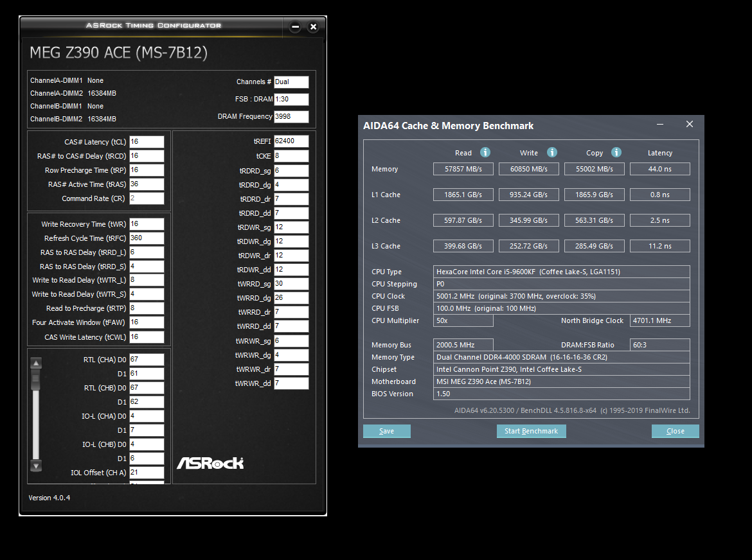The image size is (752, 560).
Task: Close AIDA64 window with X icon
Action: [690, 124]
